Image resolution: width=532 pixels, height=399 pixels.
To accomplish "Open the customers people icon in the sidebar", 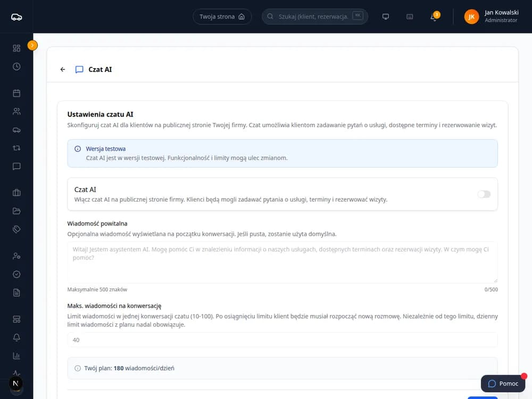I will [16, 111].
